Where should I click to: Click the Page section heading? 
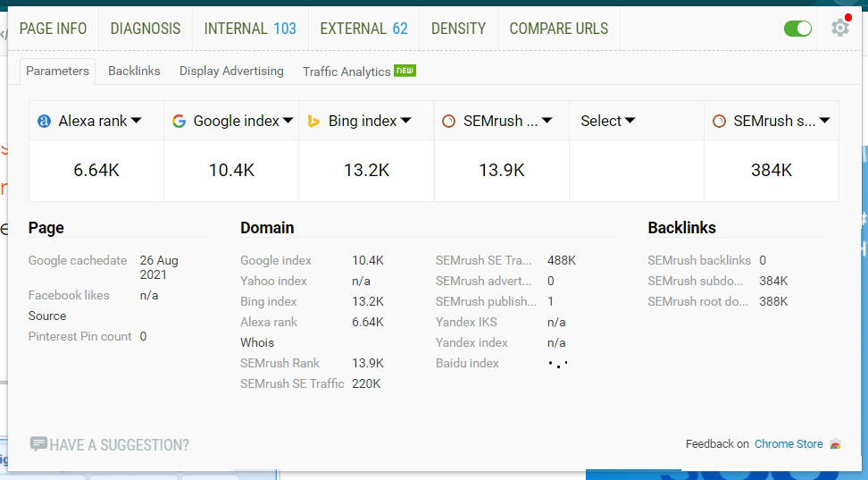pos(46,228)
